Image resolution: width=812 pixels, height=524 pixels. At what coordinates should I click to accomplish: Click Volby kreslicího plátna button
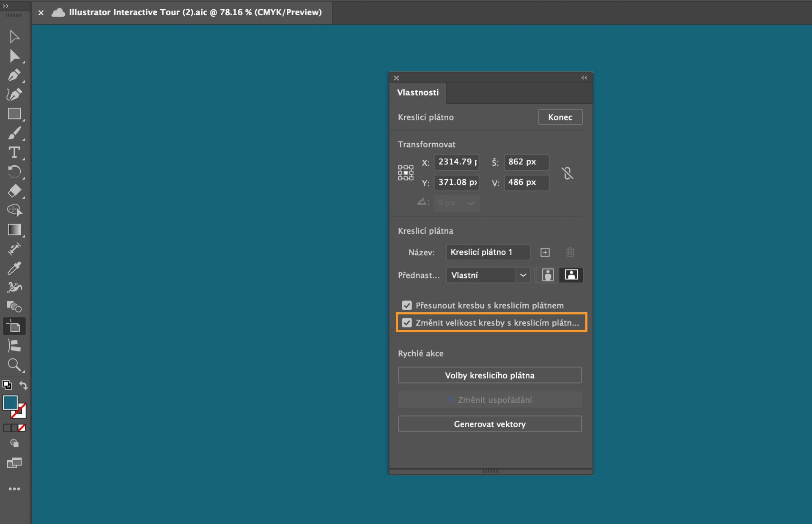489,375
